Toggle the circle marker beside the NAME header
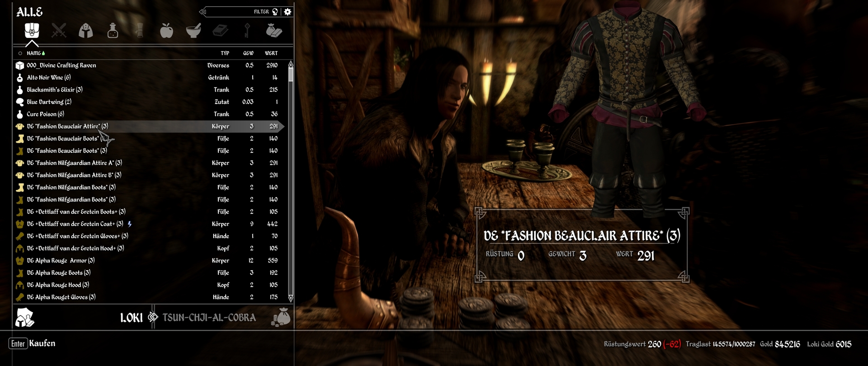868x366 pixels. (20, 53)
